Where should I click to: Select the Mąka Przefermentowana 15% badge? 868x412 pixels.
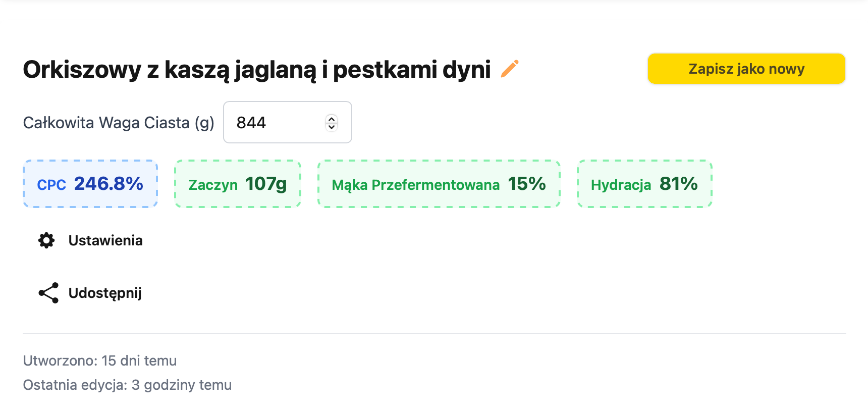tap(439, 184)
